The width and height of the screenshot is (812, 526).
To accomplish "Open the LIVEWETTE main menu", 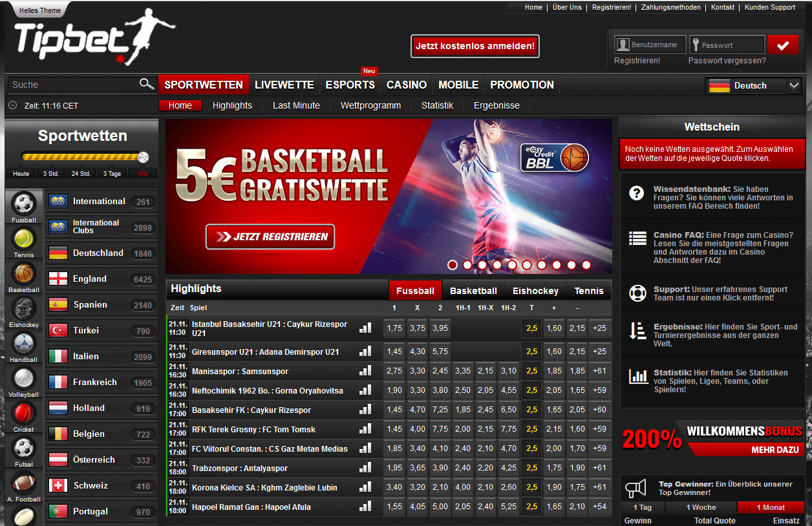I will click(x=284, y=85).
